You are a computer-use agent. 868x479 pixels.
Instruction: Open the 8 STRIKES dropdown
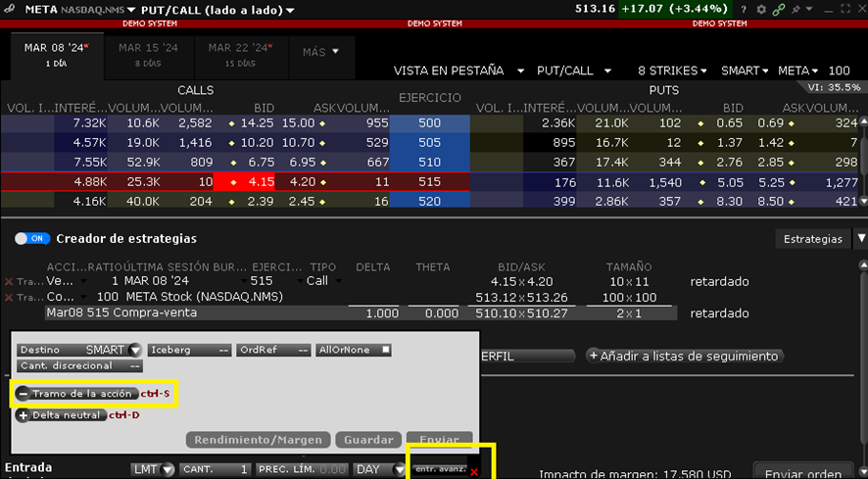point(672,71)
